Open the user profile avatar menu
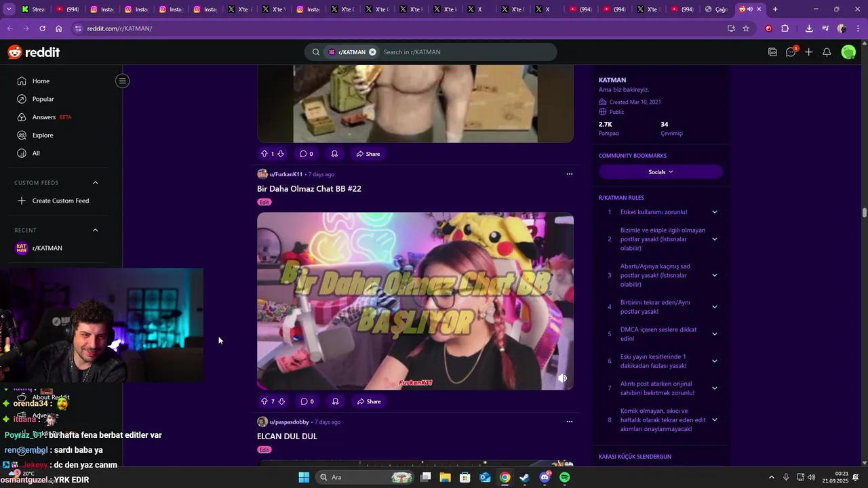The image size is (868, 488). click(x=848, y=52)
